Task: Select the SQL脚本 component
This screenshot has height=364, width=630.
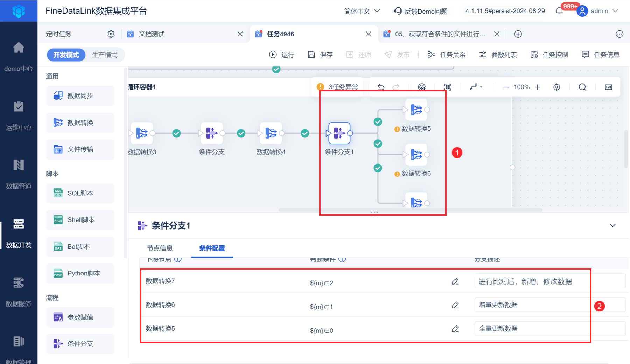Action: click(x=80, y=193)
